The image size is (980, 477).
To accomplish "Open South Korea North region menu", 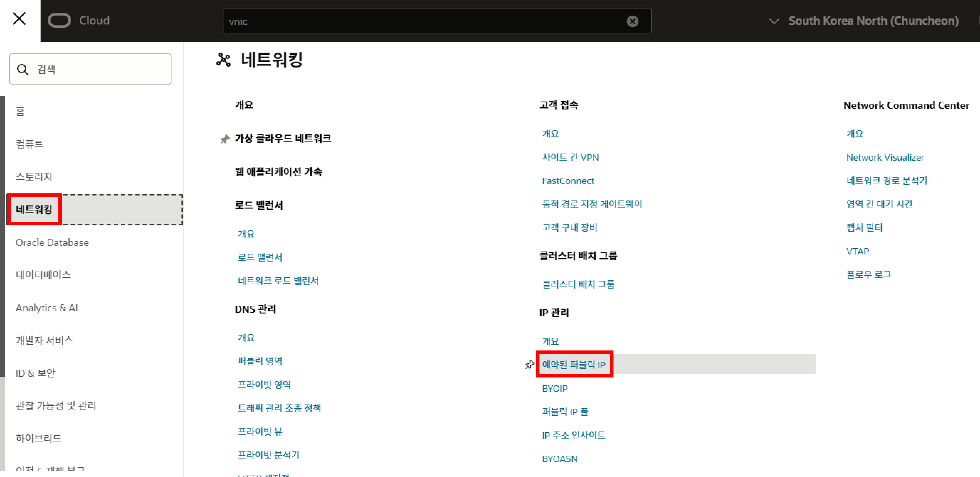I will click(873, 21).
